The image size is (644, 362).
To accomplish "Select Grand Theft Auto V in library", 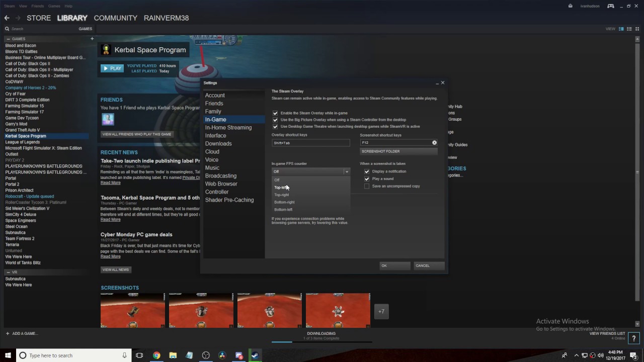I will click(x=23, y=130).
